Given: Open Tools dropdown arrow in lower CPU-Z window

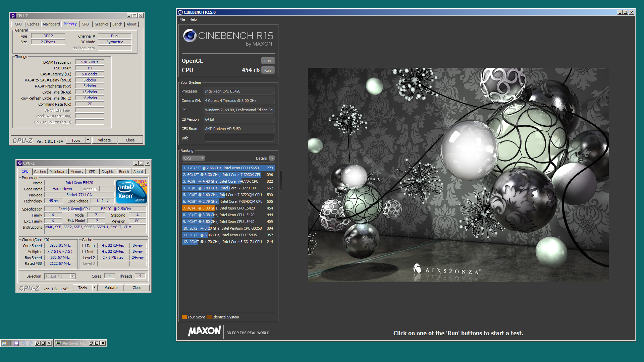Looking at the screenshot, I should pos(95,288).
